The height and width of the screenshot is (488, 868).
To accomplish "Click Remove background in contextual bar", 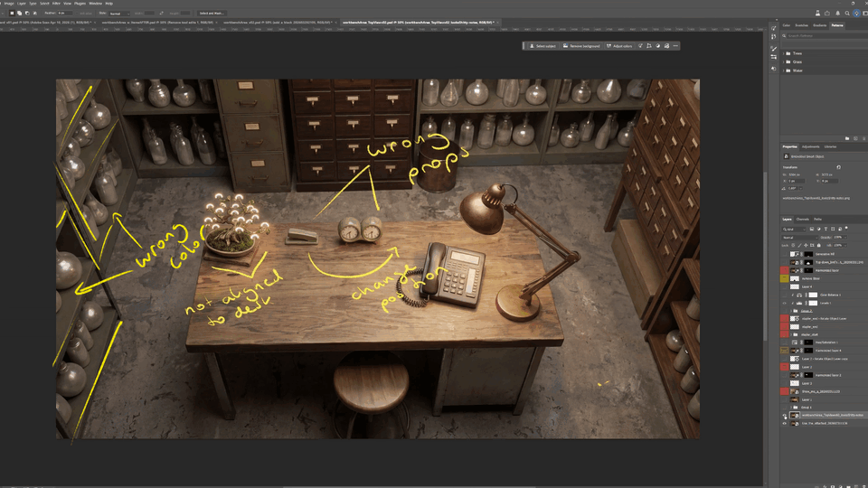I will [x=581, y=45].
